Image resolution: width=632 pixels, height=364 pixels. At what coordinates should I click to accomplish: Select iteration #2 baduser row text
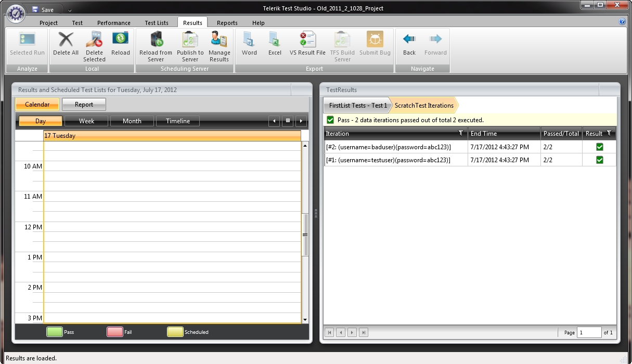pos(389,147)
